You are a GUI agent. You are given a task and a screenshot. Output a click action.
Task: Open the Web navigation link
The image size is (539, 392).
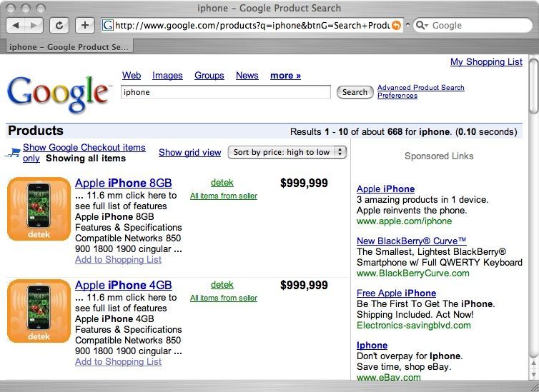tap(132, 76)
